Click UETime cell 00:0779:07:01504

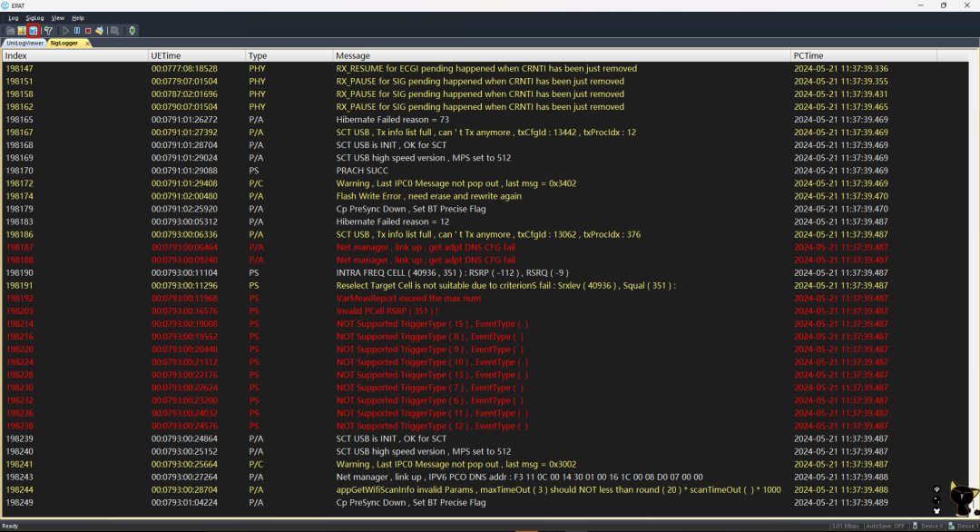tap(184, 82)
